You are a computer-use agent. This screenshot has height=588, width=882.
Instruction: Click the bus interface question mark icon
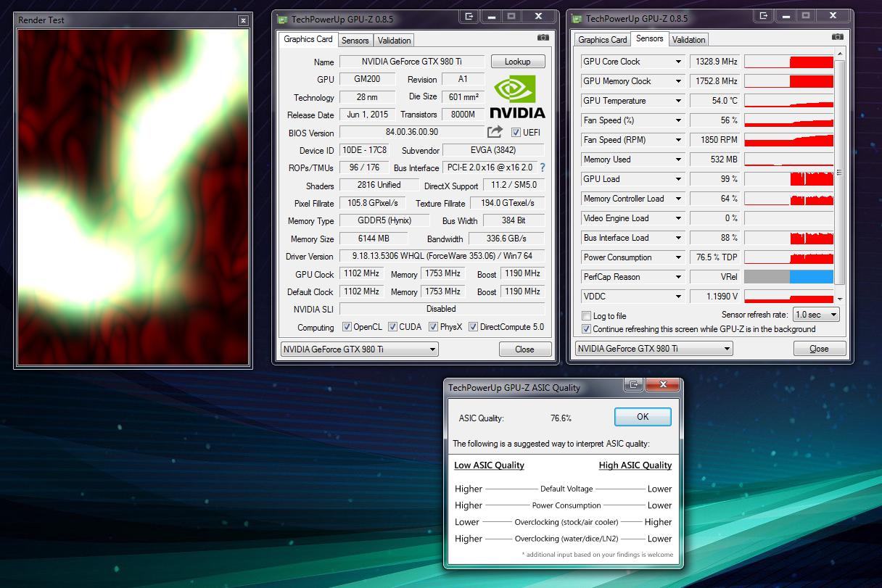click(x=543, y=167)
